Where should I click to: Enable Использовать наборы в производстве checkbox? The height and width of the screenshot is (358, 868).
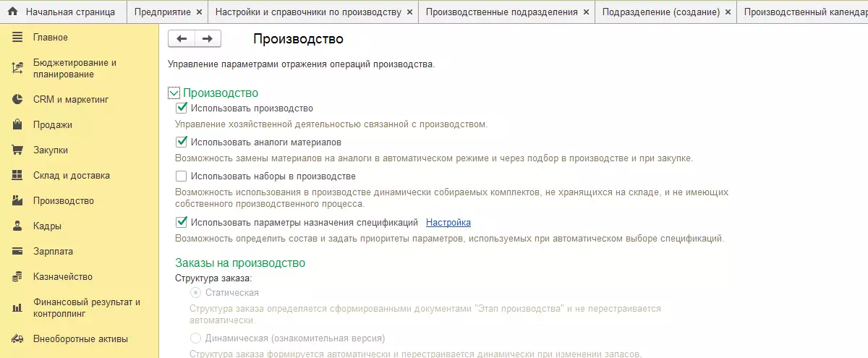182,176
